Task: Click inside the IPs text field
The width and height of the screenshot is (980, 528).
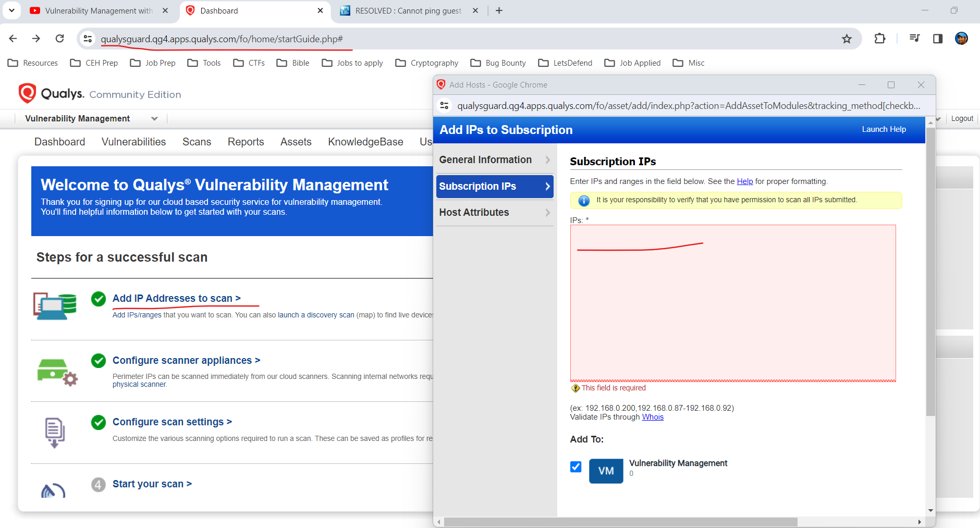Action: [x=733, y=303]
